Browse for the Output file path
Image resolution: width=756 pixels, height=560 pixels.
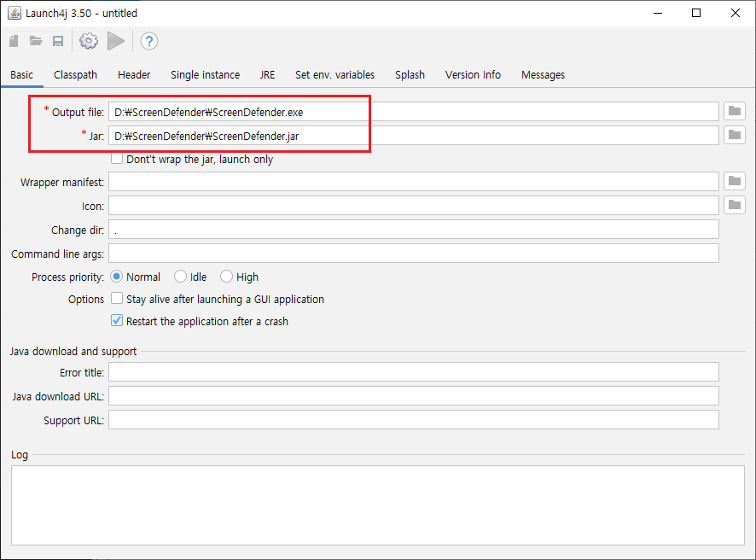point(735,112)
